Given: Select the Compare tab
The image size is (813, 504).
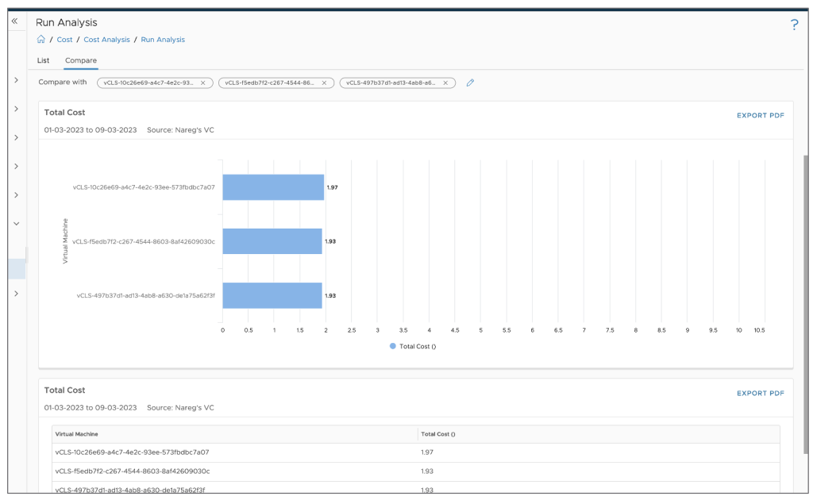Looking at the screenshot, I should click(x=81, y=60).
